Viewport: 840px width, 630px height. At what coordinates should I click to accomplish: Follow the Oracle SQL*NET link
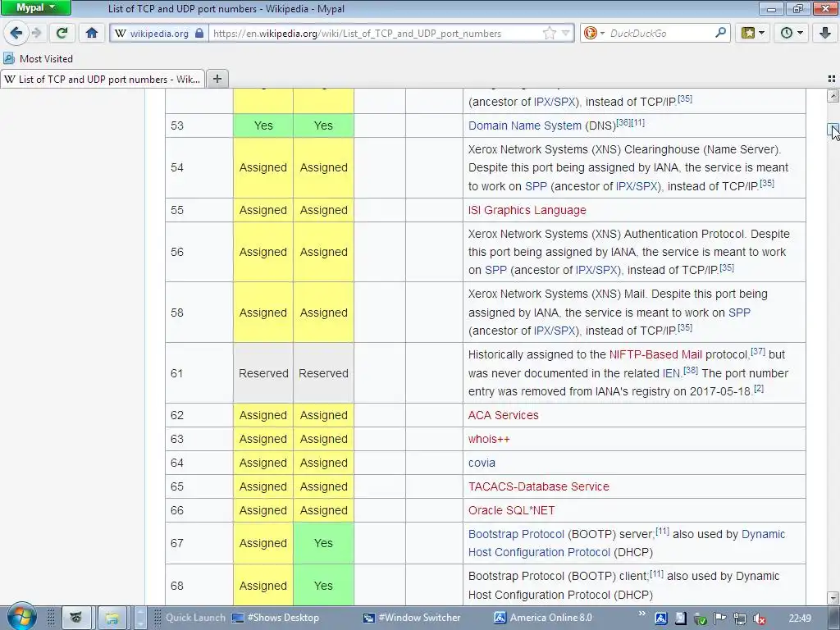[x=511, y=510]
